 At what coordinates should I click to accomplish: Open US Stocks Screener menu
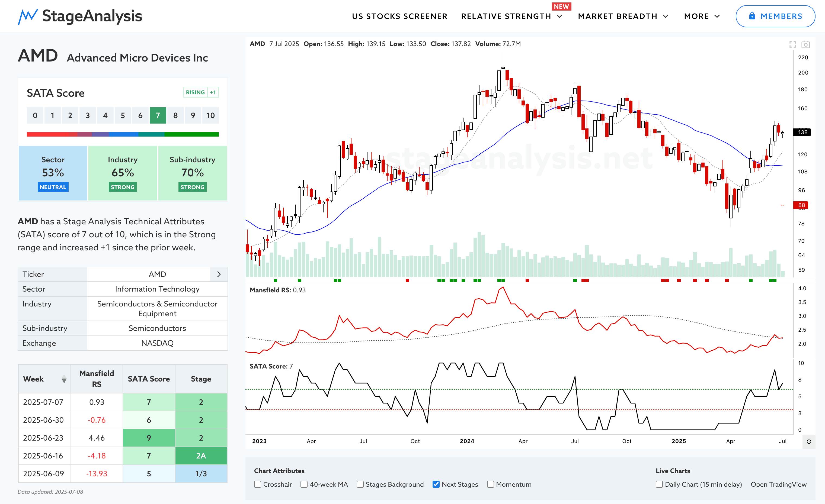[x=399, y=16]
